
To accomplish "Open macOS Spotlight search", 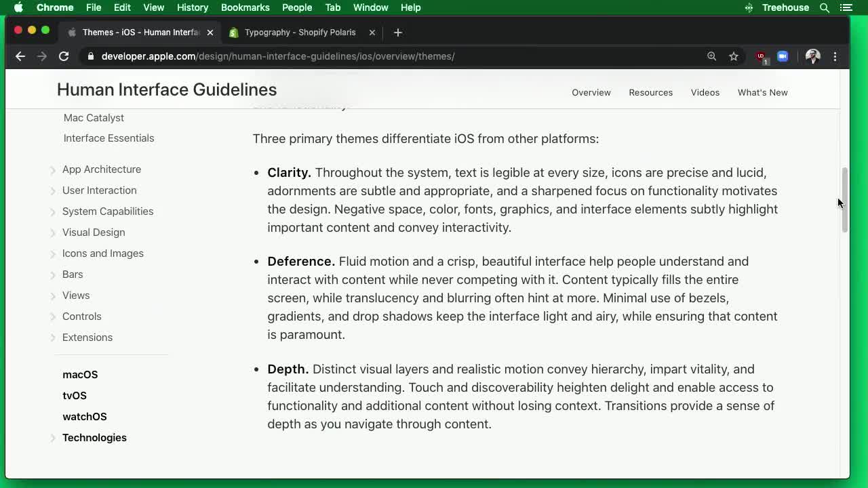I will [824, 7].
